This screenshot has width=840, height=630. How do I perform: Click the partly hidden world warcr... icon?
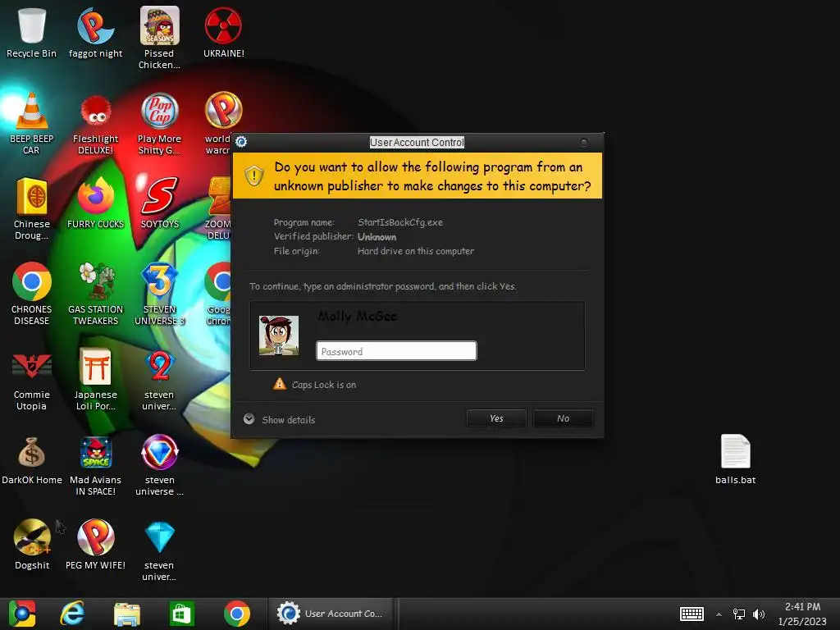[217, 123]
